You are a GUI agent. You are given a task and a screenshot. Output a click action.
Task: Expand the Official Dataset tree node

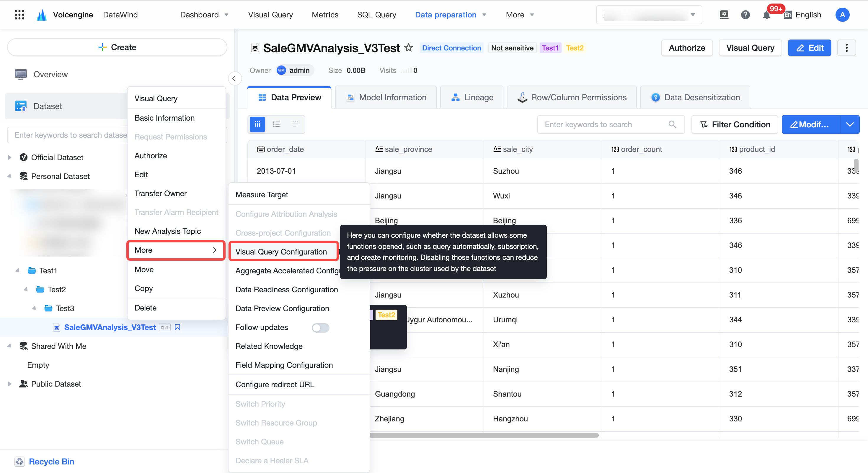click(9, 157)
